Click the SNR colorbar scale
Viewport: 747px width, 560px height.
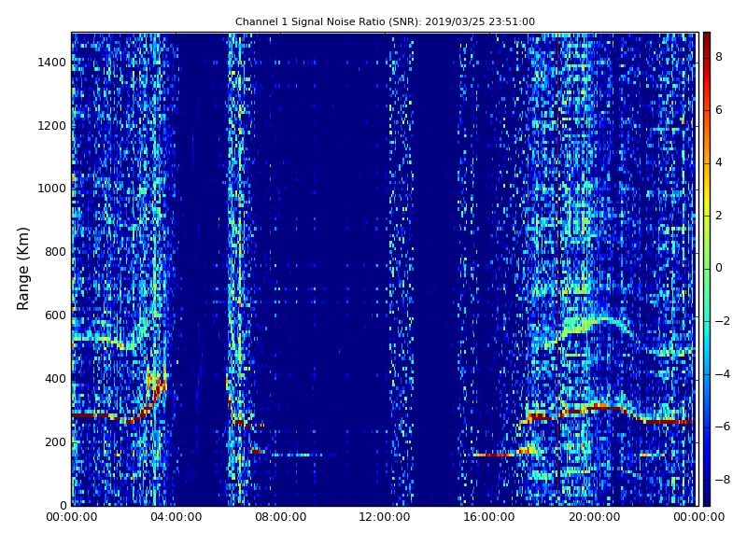(x=707, y=269)
